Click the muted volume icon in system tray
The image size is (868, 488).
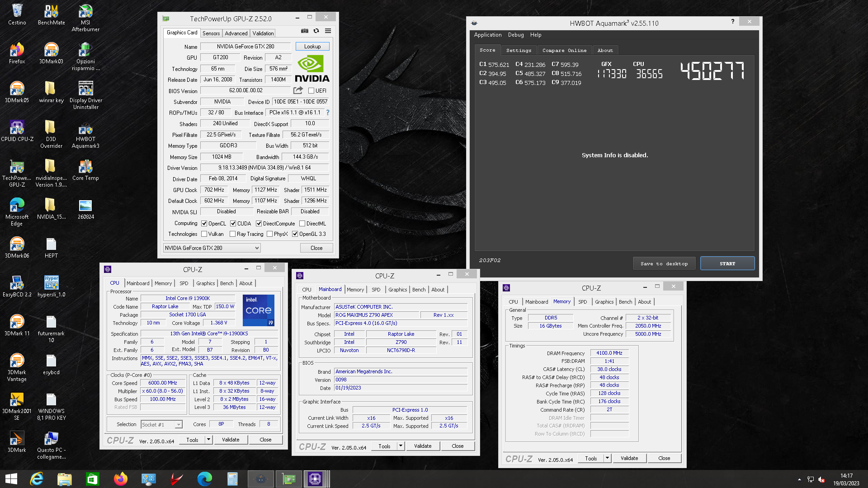coord(822,479)
